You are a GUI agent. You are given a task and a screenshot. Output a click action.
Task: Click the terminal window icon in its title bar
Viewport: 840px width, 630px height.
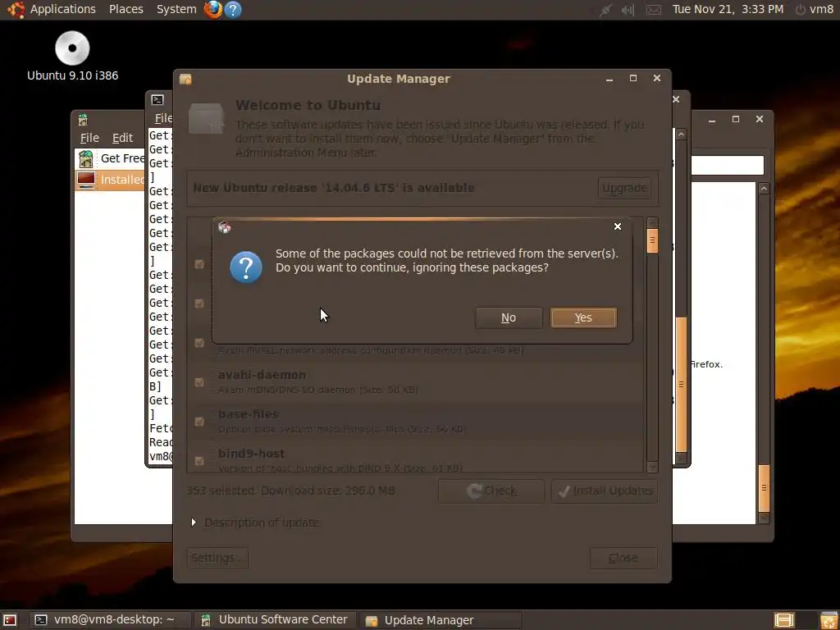[157, 99]
